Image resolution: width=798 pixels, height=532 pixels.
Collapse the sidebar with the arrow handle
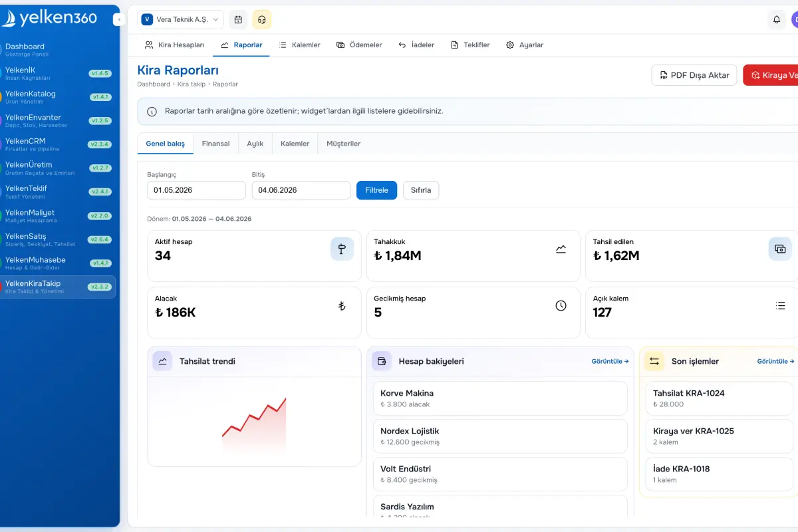click(119, 19)
